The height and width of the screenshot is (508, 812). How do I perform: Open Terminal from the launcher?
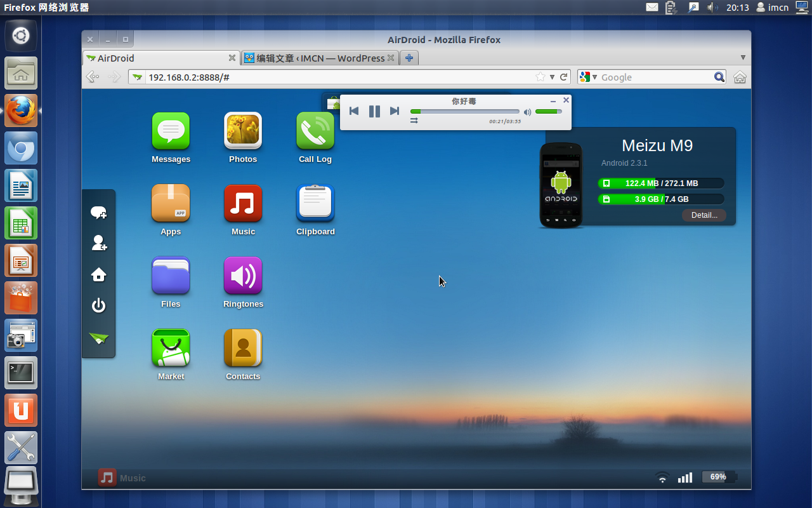click(x=21, y=373)
